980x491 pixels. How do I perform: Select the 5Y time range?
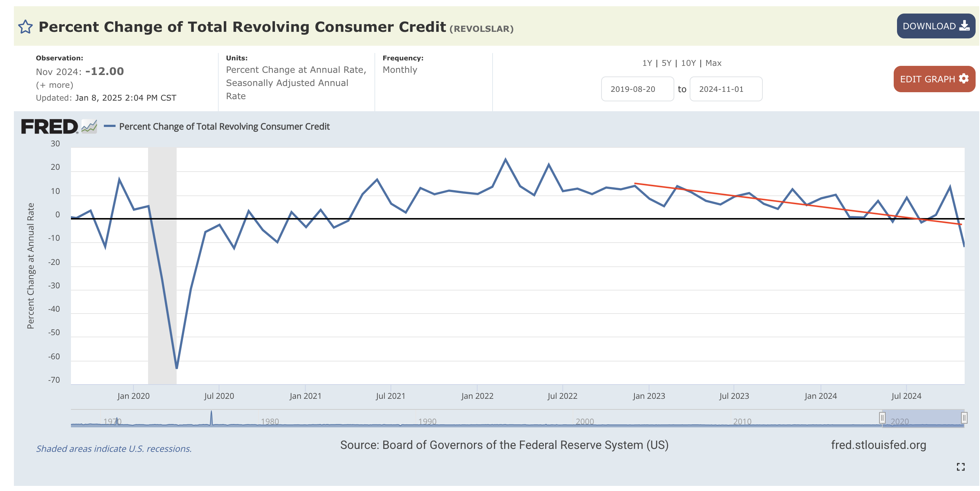click(667, 63)
